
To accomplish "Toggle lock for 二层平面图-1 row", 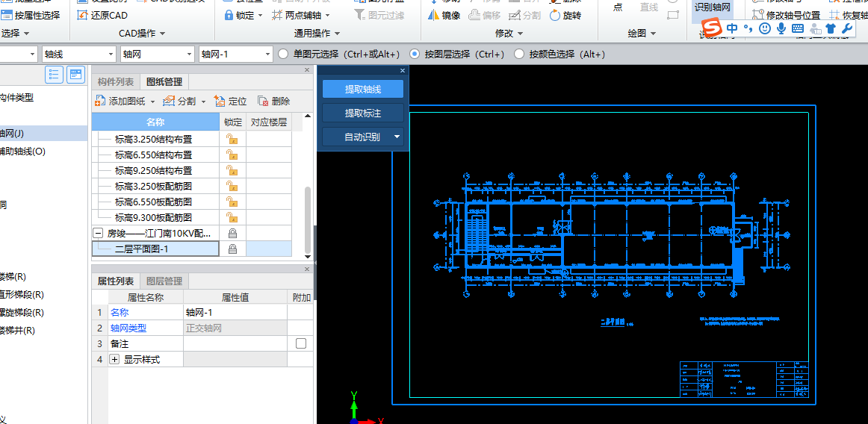I will [232, 249].
